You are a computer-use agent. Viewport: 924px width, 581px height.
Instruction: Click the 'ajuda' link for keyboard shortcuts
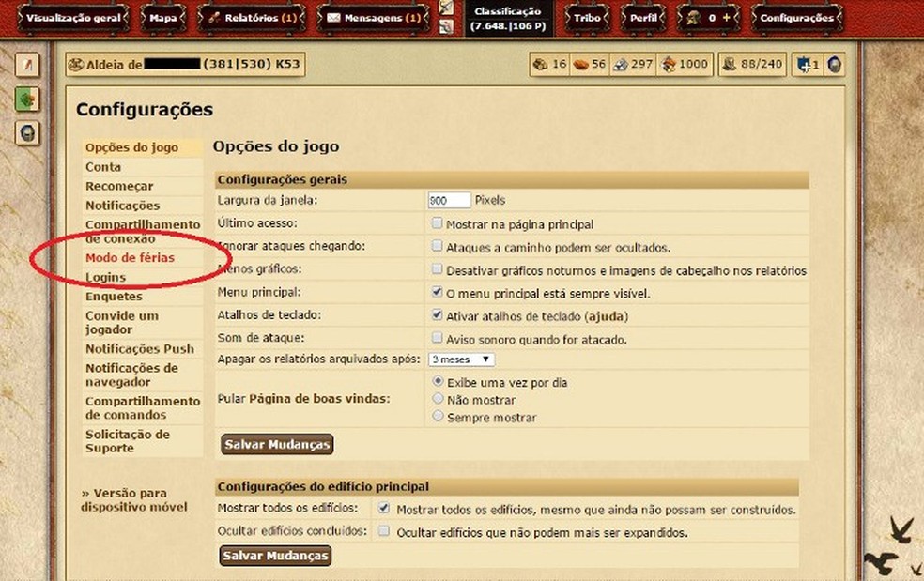point(607,316)
